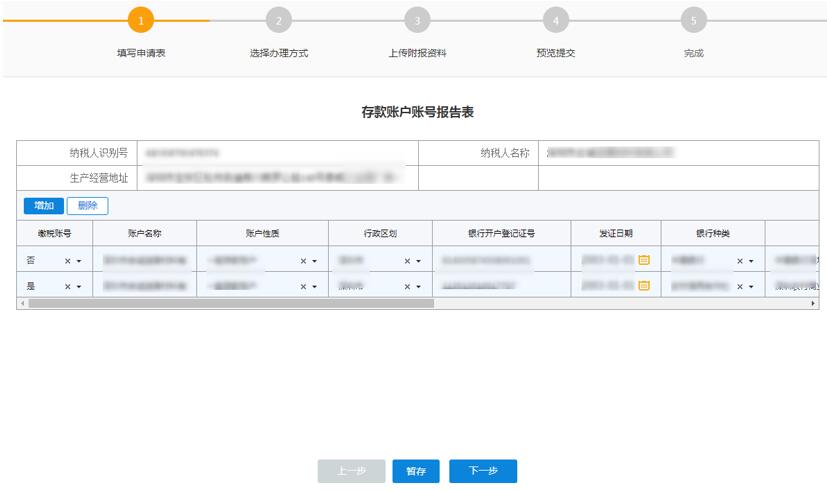This screenshot has width=827, height=491.
Task: Open calendar icon for 发证日期 in 否 row
Action: pyautogui.click(x=643, y=260)
